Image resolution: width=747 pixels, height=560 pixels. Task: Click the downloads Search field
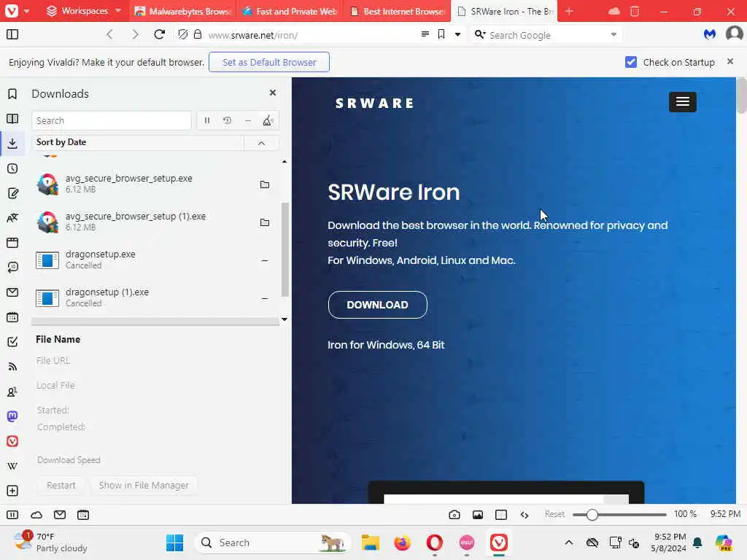click(112, 120)
